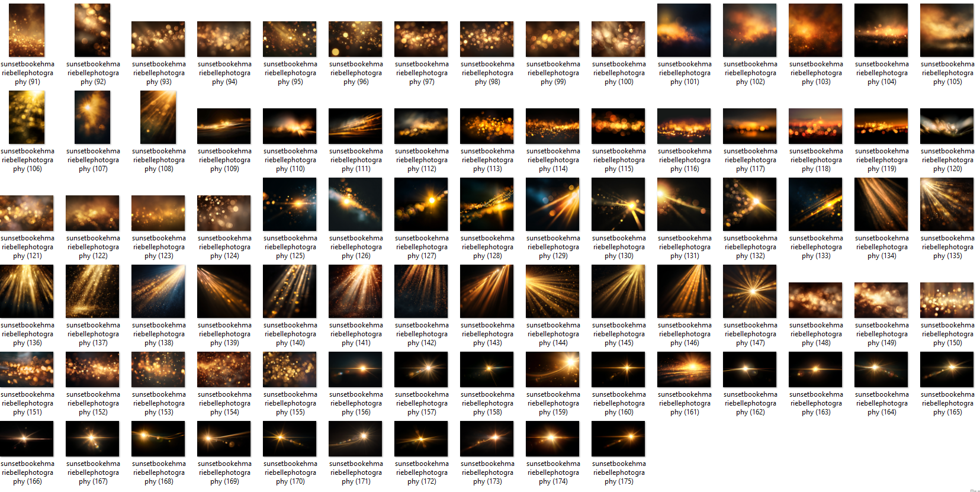Click the file name ending phy (143)

(487, 334)
